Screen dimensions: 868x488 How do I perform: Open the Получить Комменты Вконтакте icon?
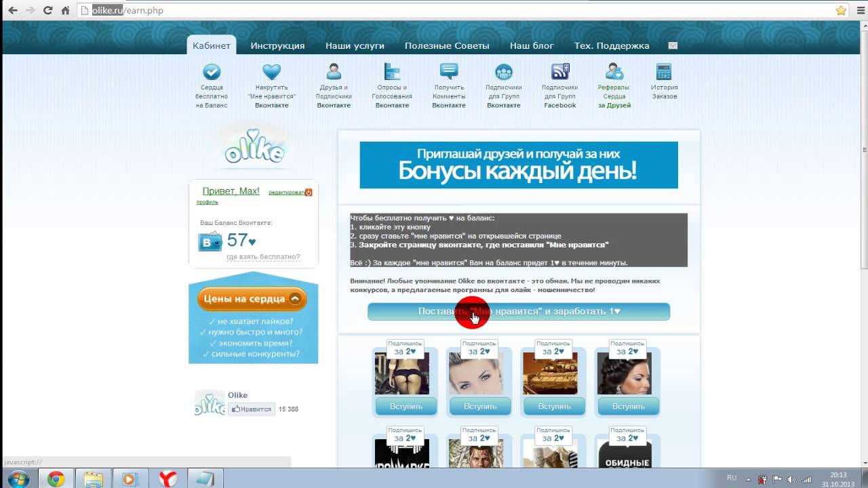tap(449, 72)
